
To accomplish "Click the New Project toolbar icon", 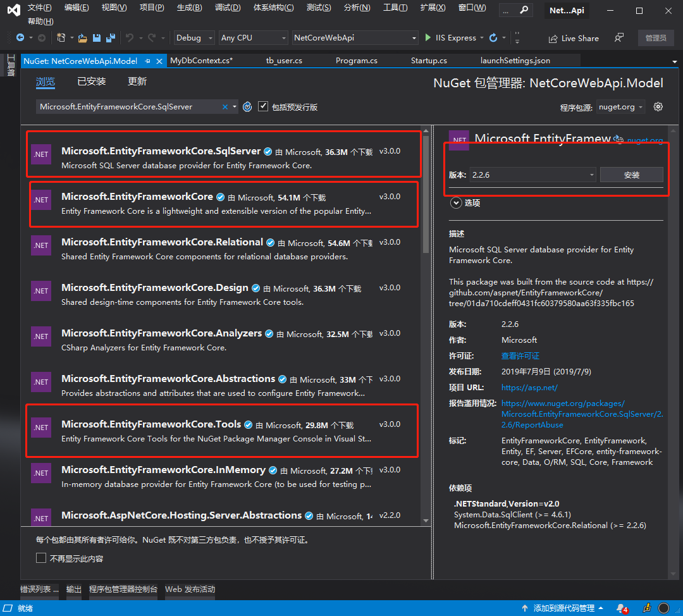I will click(x=61, y=38).
